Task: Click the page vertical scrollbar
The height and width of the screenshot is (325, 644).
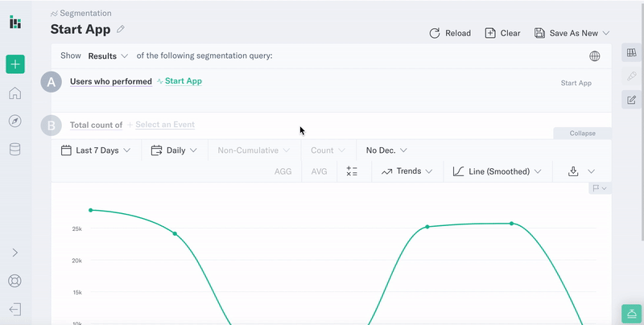Action: point(642,121)
